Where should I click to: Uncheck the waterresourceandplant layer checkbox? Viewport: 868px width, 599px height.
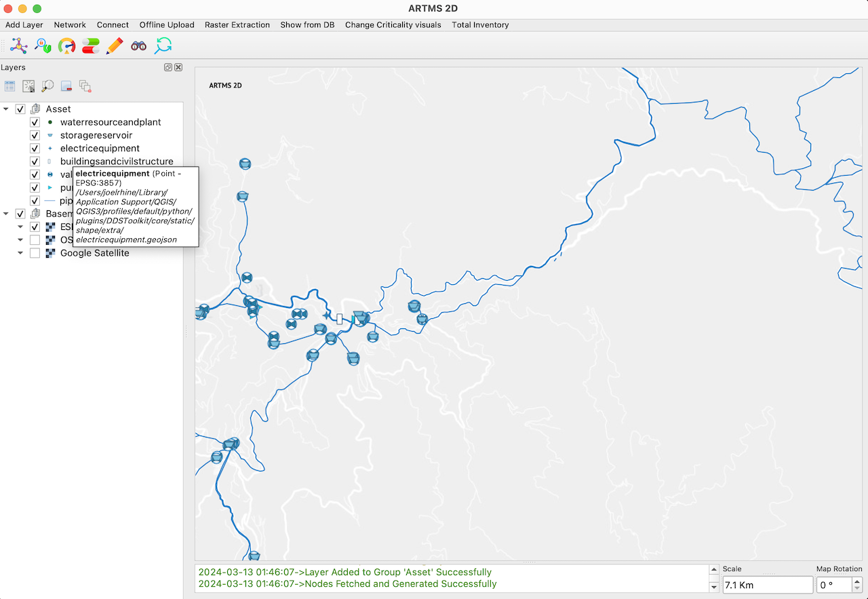(x=35, y=123)
